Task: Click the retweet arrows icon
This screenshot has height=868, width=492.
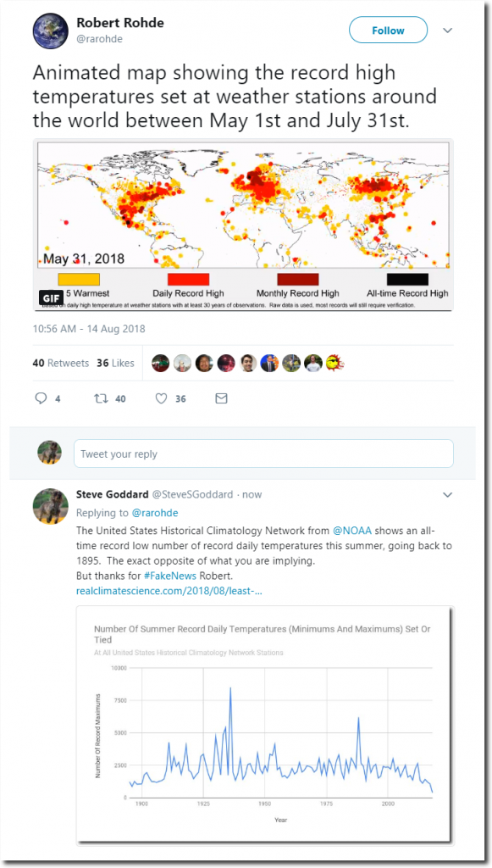Action: pyautogui.click(x=100, y=398)
